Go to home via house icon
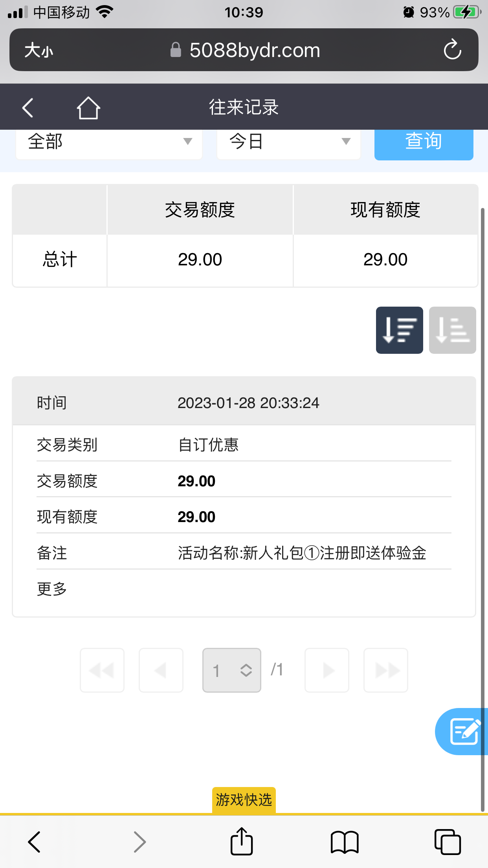This screenshot has height=868, width=488. (88, 108)
